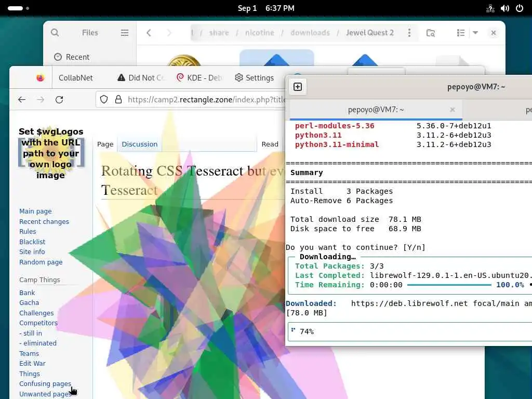Open the hamburger menu in Files sidebar
Image resolution: width=532 pixels, height=399 pixels.
[125, 33]
